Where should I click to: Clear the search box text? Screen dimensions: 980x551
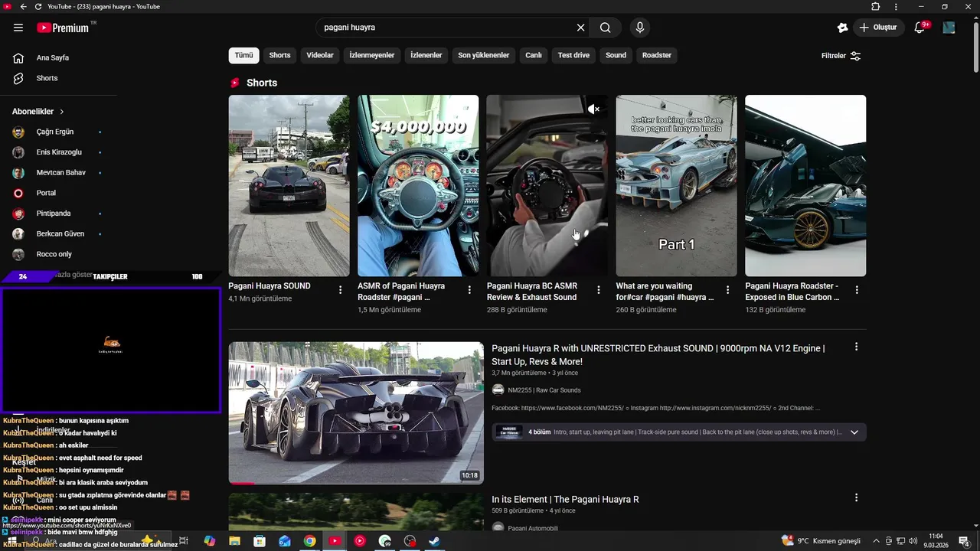pyautogui.click(x=580, y=28)
